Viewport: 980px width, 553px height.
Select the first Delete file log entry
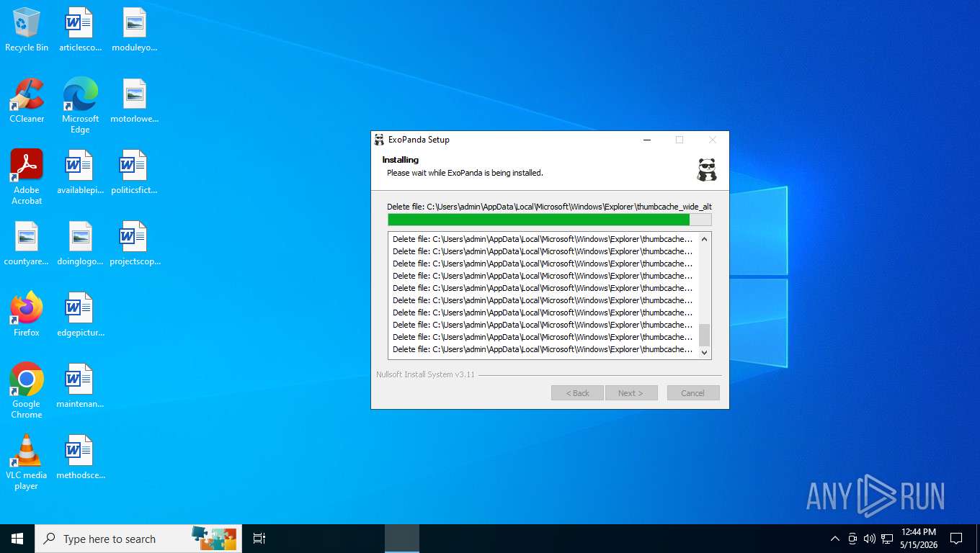pos(543,239)
